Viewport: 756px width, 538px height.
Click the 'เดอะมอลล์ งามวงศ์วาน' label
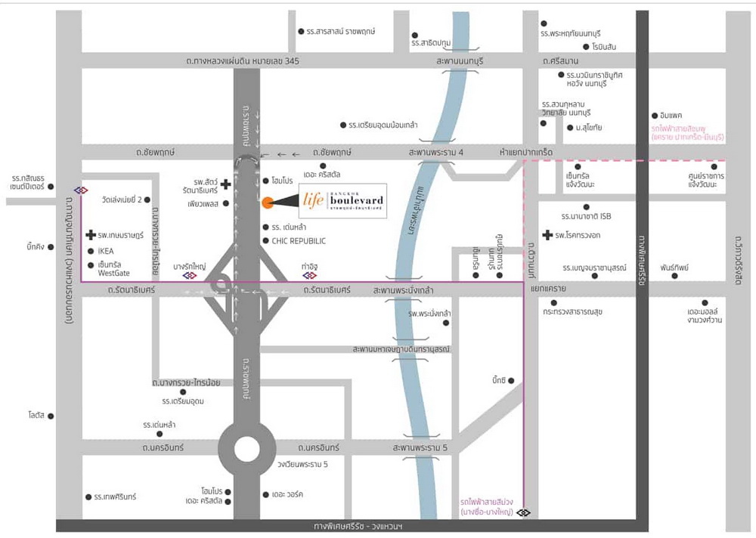pos(705,316)
